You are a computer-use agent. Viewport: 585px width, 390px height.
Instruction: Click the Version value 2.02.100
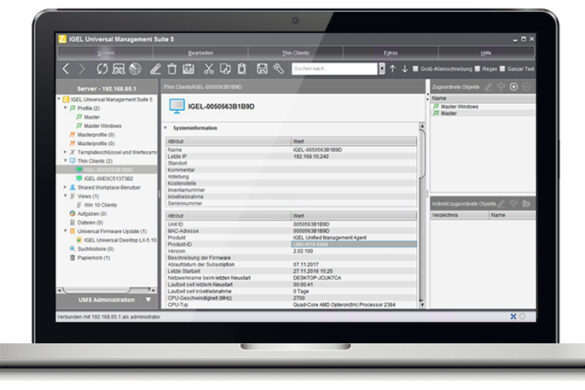(303, 251)
